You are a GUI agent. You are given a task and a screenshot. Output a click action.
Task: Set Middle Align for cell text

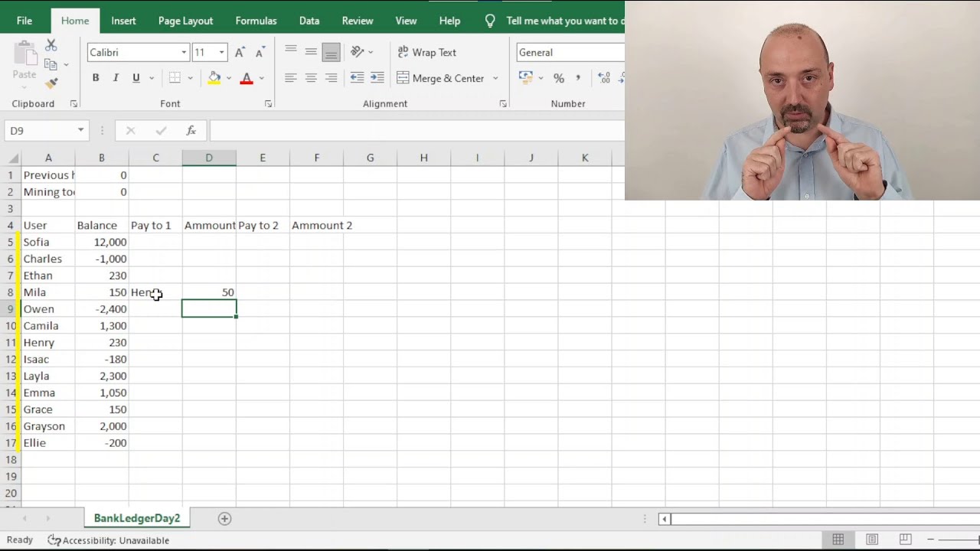pos(311,52)
